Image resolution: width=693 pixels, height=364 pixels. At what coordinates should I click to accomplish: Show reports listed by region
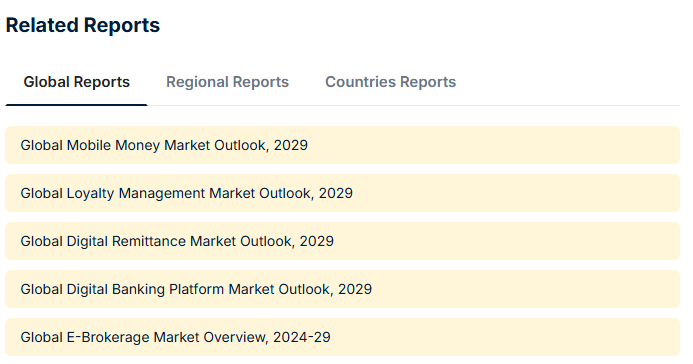click(x=227, y=82)
